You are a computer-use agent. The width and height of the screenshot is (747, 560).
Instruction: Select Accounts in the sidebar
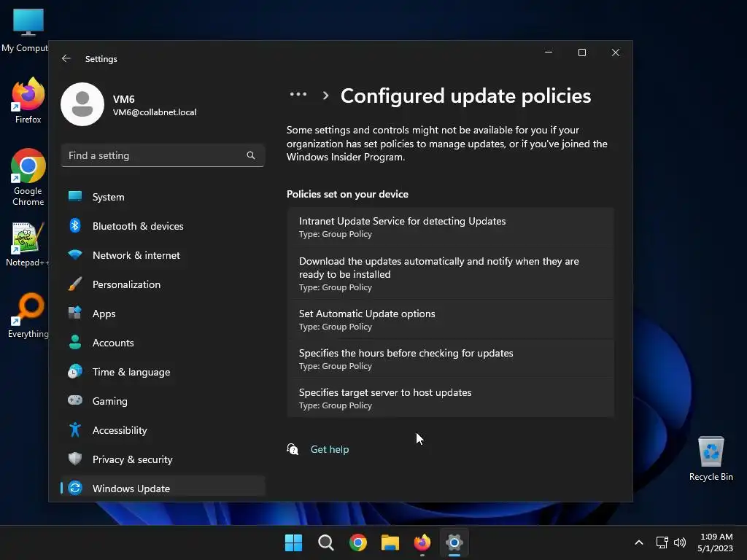pos(163,343)
